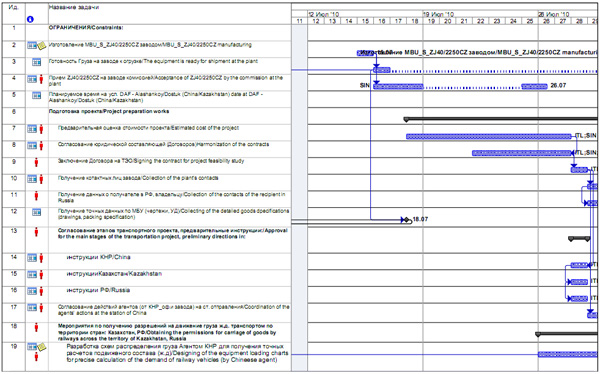Screen dimensions: 600x374
Task: Select row number 17 in the ID column
Action: [x=14, y=307]
